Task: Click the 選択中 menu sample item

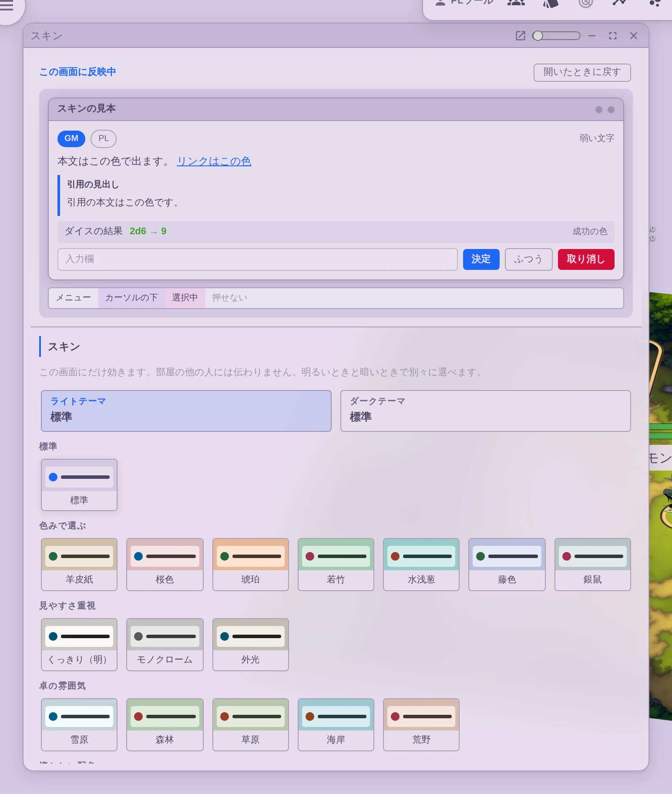Action: pyautogui.click(x=185, y=298)
